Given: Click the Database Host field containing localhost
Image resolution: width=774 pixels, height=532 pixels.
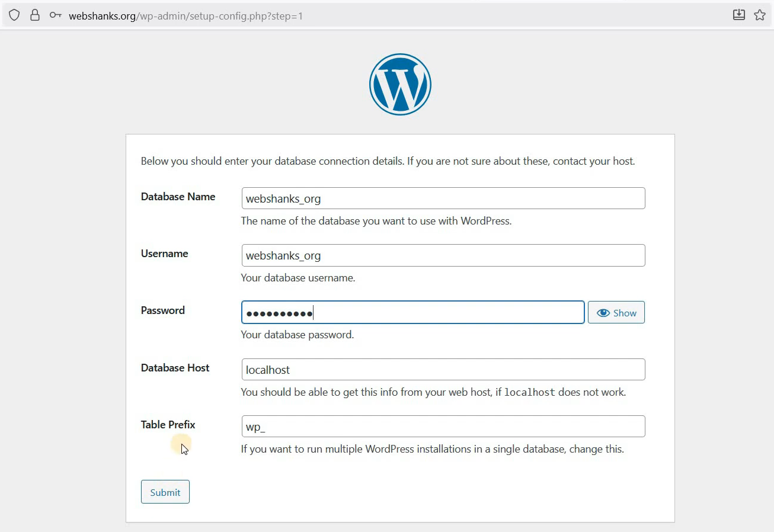Looking at the screenshot, I should [443, 370].
